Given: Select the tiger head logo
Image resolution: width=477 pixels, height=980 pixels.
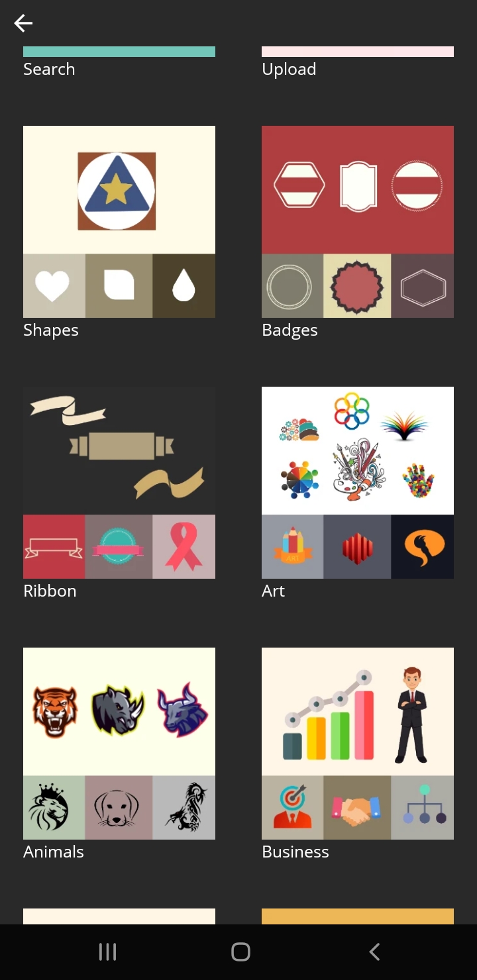Looking at the screenshot, I should (x=55, y=711).
